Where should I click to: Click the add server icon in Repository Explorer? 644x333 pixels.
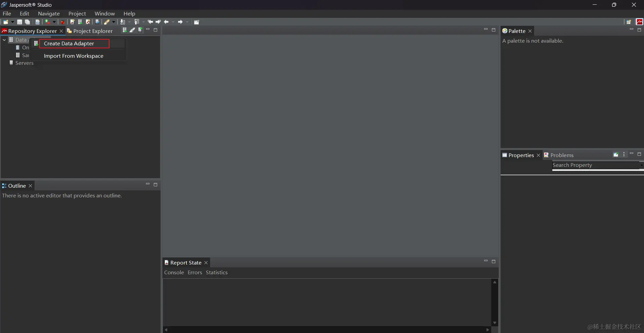(x=140, y=30)
